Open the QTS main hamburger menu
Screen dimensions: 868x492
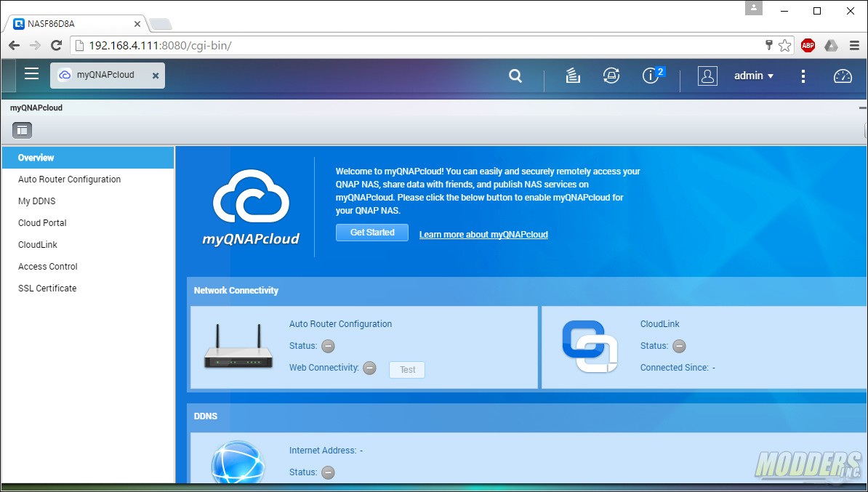click(31, 74)
